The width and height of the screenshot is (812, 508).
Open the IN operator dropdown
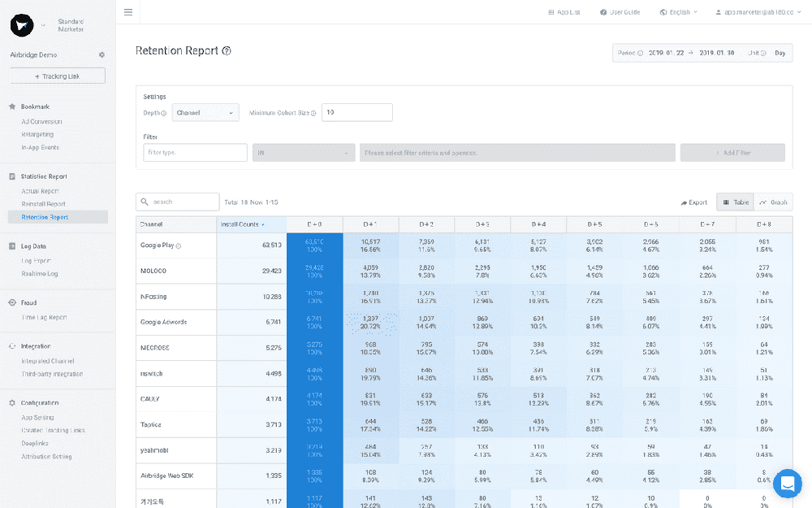pyautogui.click(x=304, y=153)
